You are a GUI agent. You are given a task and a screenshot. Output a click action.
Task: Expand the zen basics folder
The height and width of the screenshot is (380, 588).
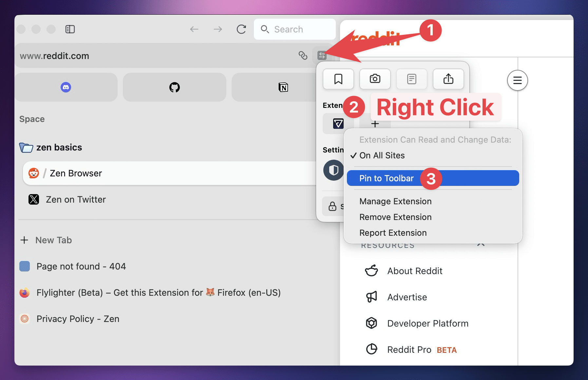pos(26,148)
